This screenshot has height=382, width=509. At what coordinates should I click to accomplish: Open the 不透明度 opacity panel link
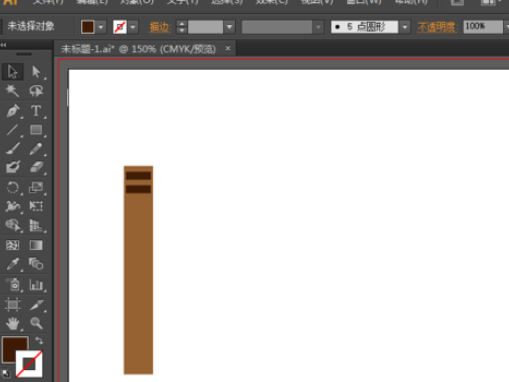click(437, 27)
